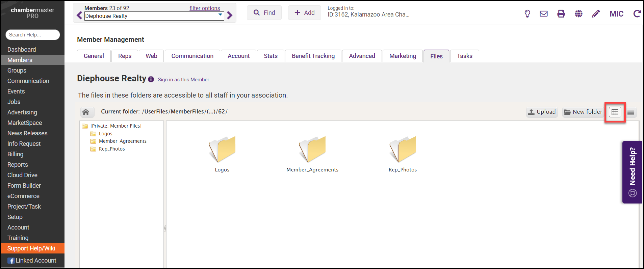The width and height of the screenshot is (644, 269).
Task: Click the refresh arrow icon
Action: click(637, 14)
